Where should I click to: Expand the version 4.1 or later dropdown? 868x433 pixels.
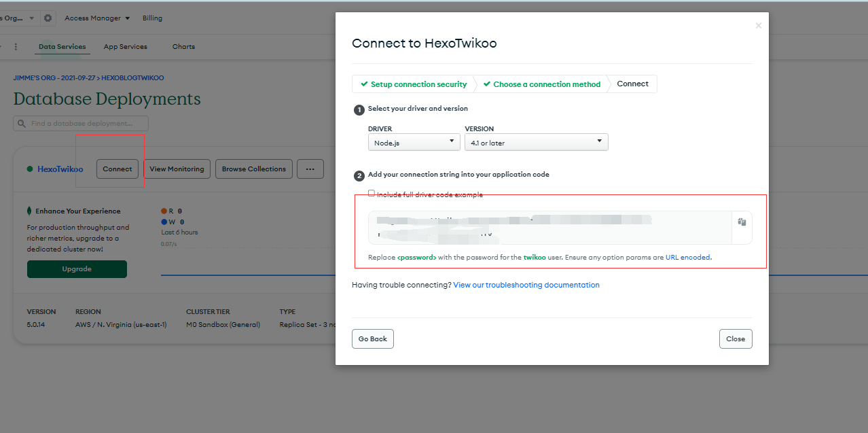click(536, 142)
